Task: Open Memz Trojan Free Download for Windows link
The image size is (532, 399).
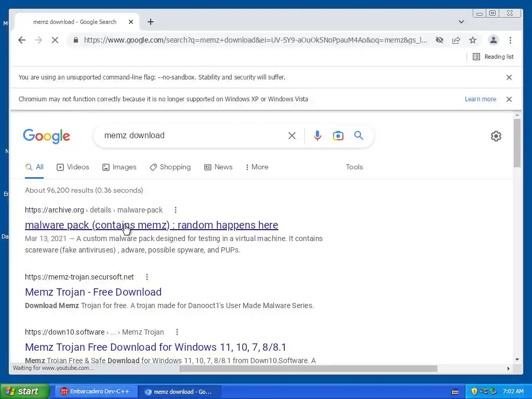Action: click(155, 347)
